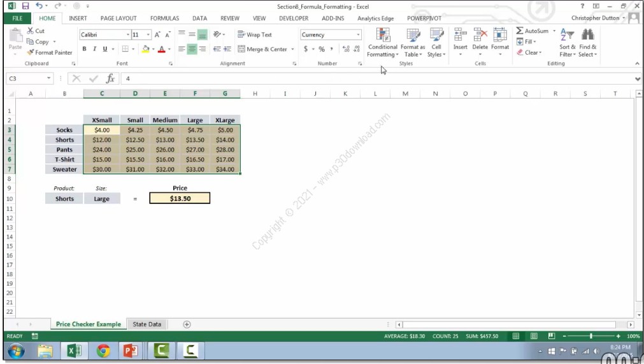Click the Decrease Indent icon
This screenshot has width=644, height=364.
pyautogui.click(x=217, y=49)
